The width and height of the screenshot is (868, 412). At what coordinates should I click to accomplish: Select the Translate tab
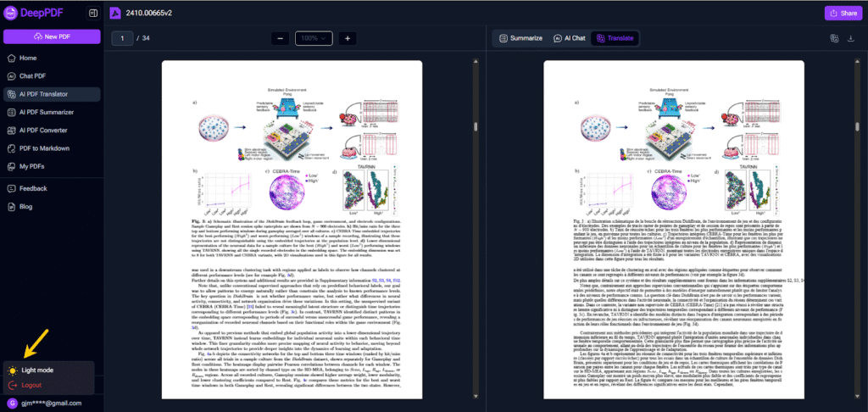coord(615,38)
